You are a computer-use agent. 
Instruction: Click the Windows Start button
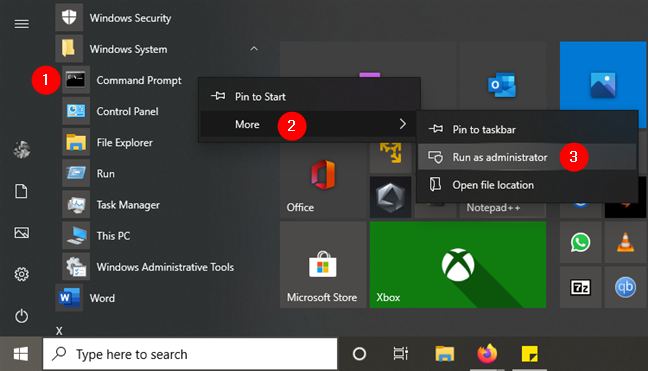(21, 354)
